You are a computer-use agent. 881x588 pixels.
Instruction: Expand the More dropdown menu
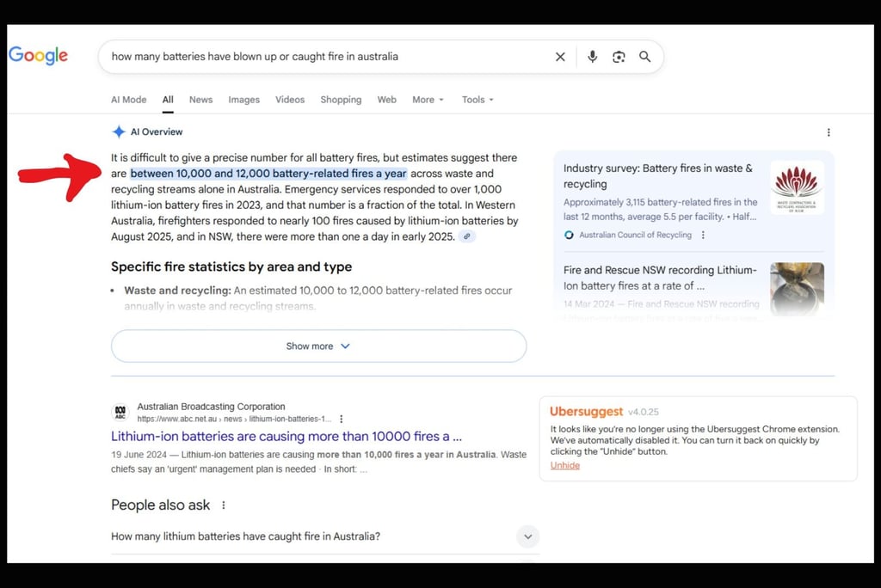click(x=428, y=100)
